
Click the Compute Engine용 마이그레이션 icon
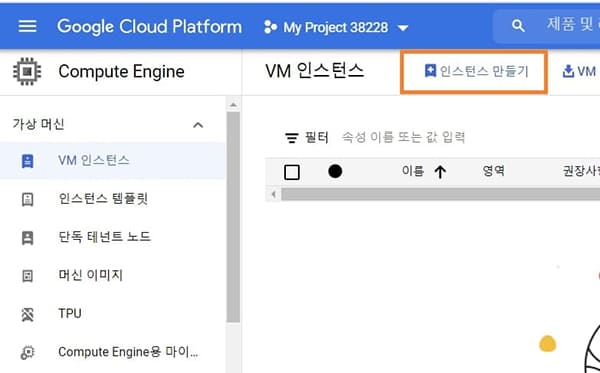coord(27,352)
